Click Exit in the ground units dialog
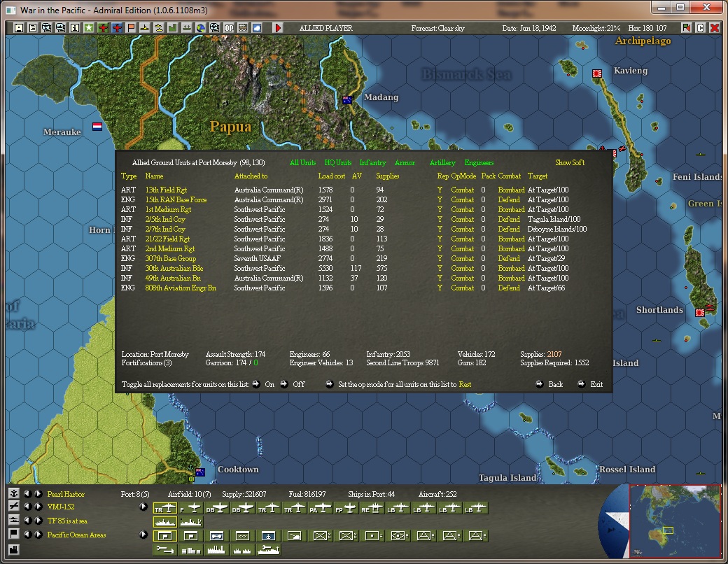 point(581,384)
